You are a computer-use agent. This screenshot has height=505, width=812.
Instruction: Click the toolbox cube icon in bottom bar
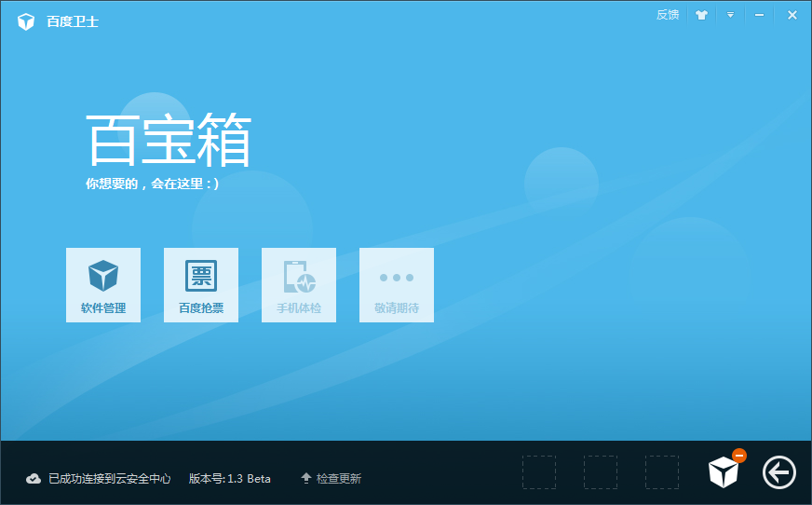click(x=723, y=473)
